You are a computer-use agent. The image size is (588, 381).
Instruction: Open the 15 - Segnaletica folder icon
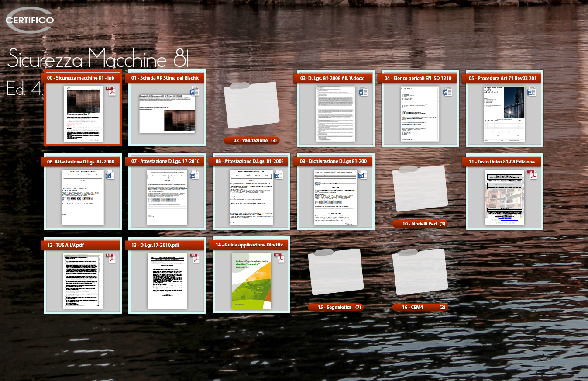(x=335, y=271)
